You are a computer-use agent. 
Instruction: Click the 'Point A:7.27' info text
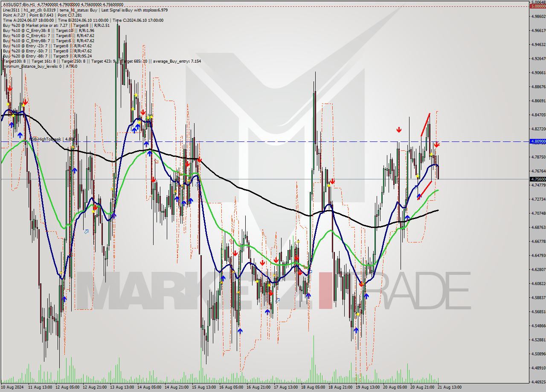tap(14, 15)
